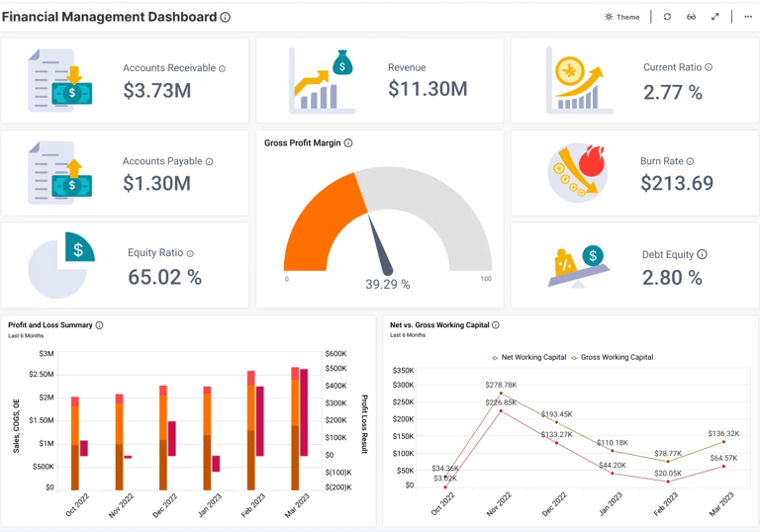Click info icon next to Equity Ratio

click(190, 253)
